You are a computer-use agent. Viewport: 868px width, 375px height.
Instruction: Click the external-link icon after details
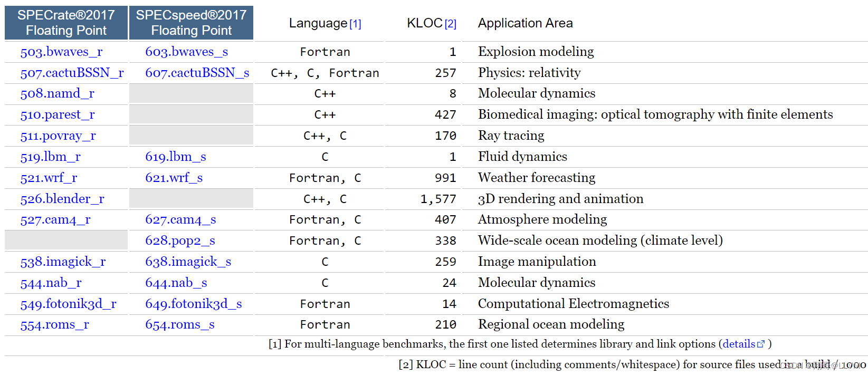click(761, 344)
